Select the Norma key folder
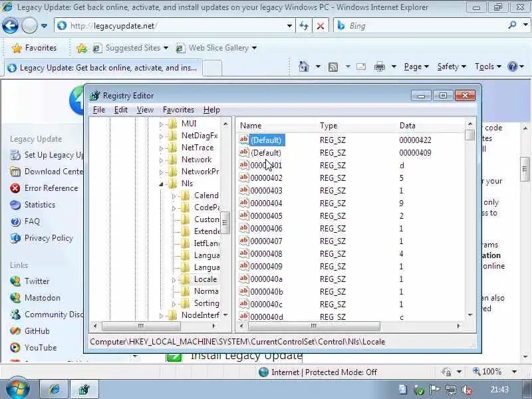Viewport: 532px width, 399px height. tap(206, 291)
